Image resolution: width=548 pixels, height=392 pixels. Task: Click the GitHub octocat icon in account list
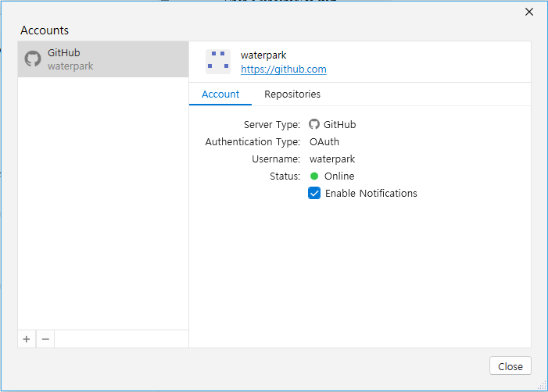pyautogui.click(x=33, y=59)
